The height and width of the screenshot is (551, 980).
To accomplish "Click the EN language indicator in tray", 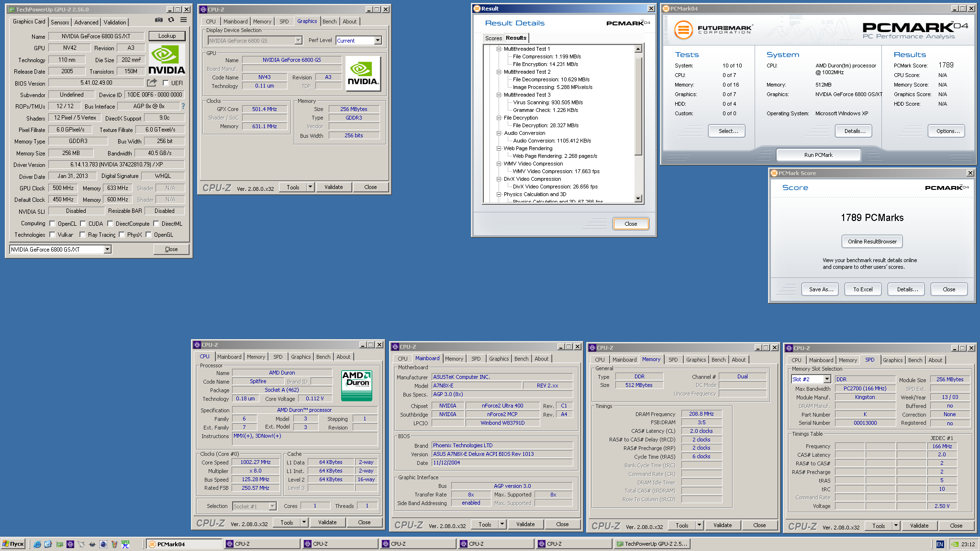I will click(940, 544).
